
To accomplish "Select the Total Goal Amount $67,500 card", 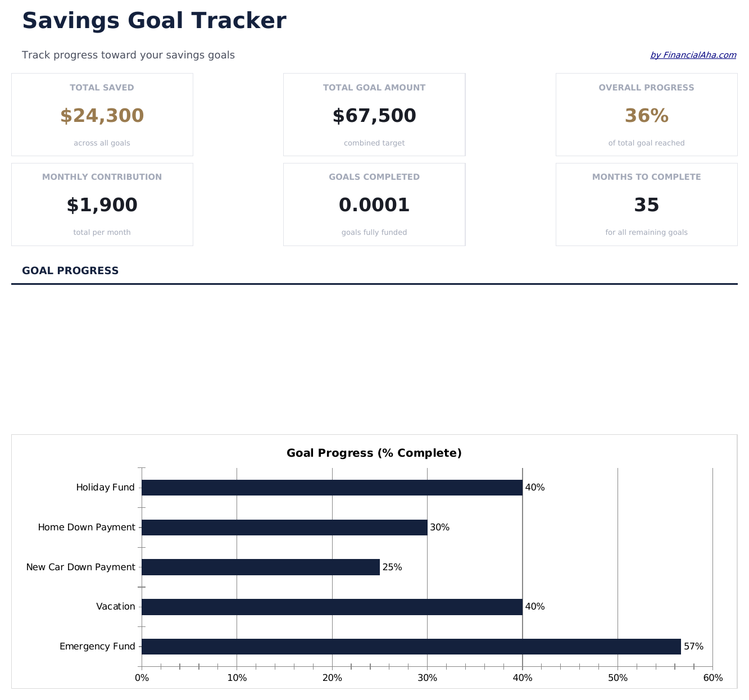I will click(374, 115).
